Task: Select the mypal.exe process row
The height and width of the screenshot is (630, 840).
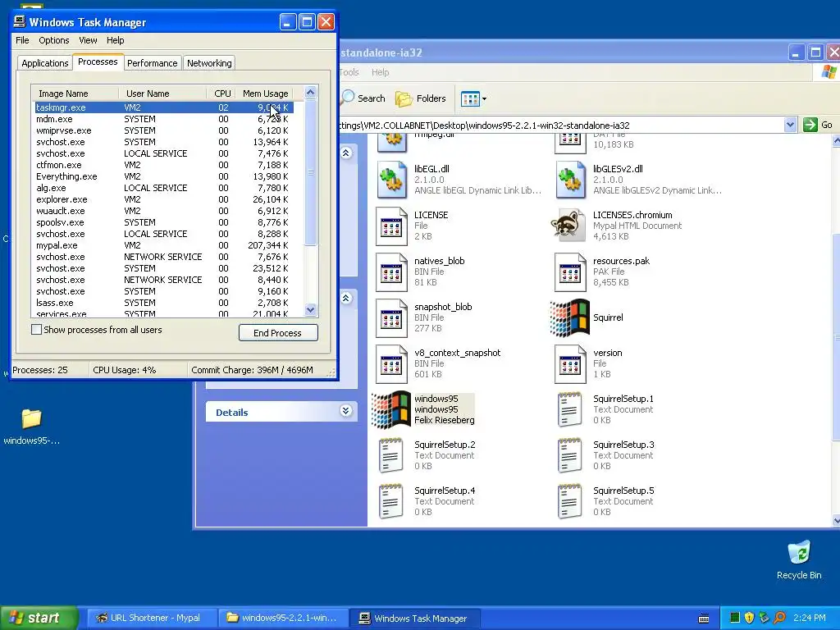Action: 163,245
